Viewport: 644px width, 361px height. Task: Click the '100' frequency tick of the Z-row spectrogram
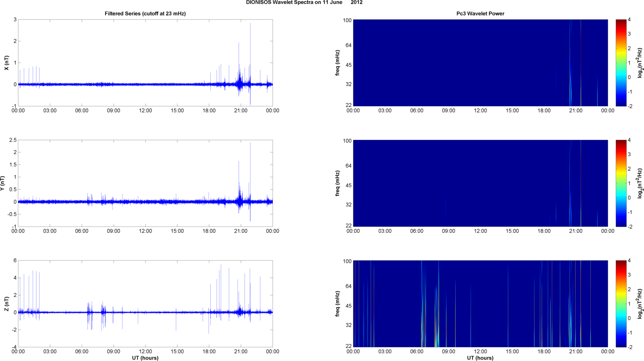(348, 261)
